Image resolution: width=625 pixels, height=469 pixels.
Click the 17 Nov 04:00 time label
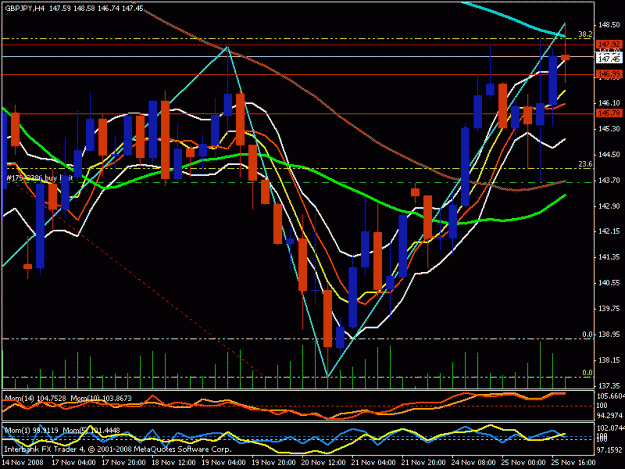point(74,463)
